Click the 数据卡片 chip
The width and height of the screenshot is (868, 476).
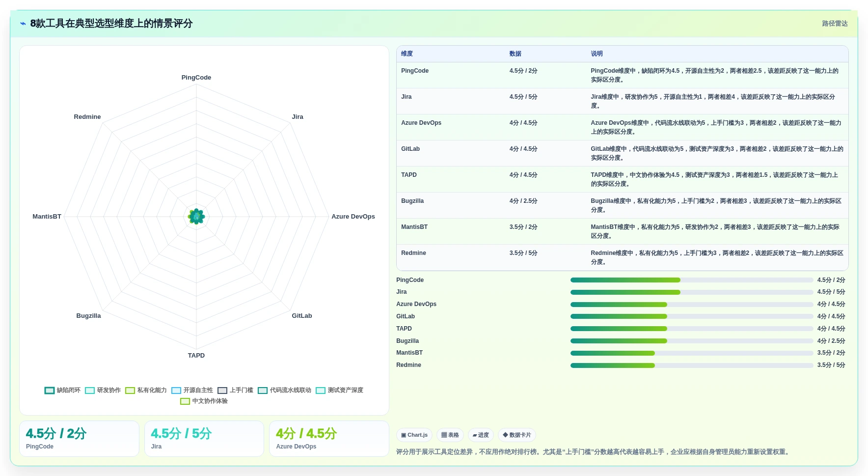point(517,435)
